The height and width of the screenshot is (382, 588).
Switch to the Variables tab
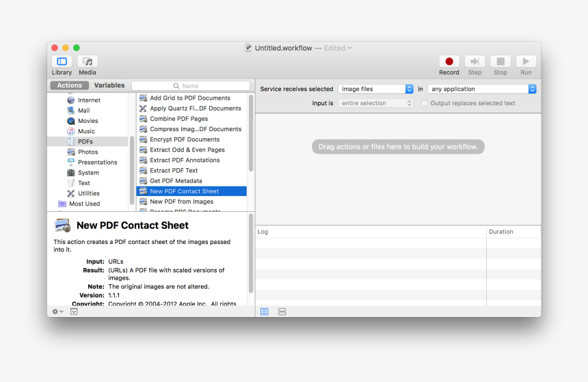click(x=109, y=85)
